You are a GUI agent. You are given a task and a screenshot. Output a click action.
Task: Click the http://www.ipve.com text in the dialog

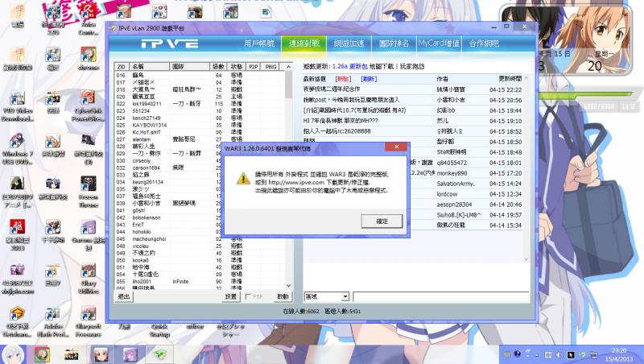(296, 182)
